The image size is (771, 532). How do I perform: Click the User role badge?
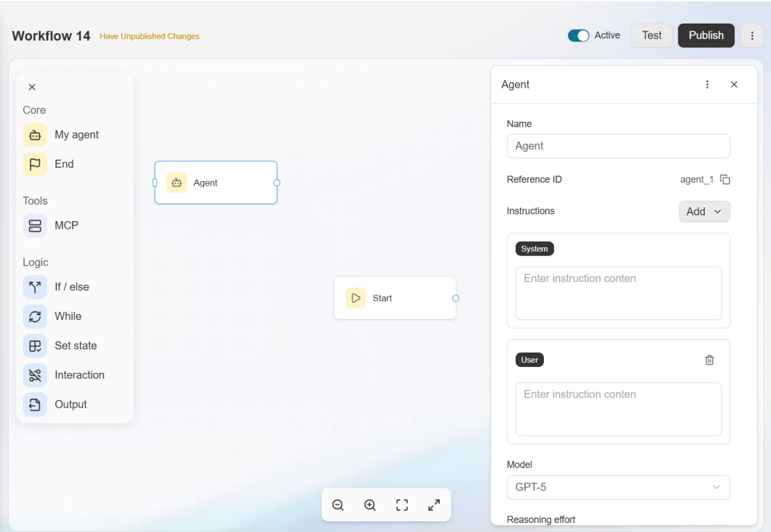tap(529, 360)
